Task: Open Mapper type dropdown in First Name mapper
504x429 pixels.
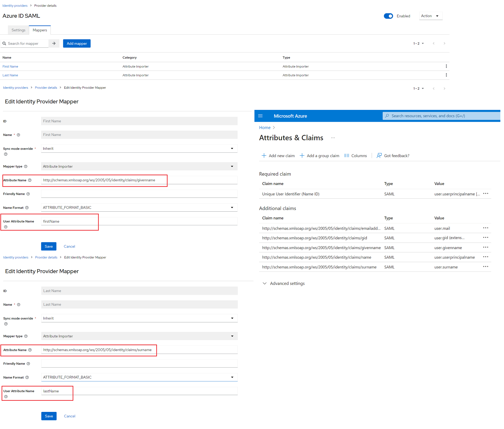Action: pyautogui.click(x=139, y=166)
